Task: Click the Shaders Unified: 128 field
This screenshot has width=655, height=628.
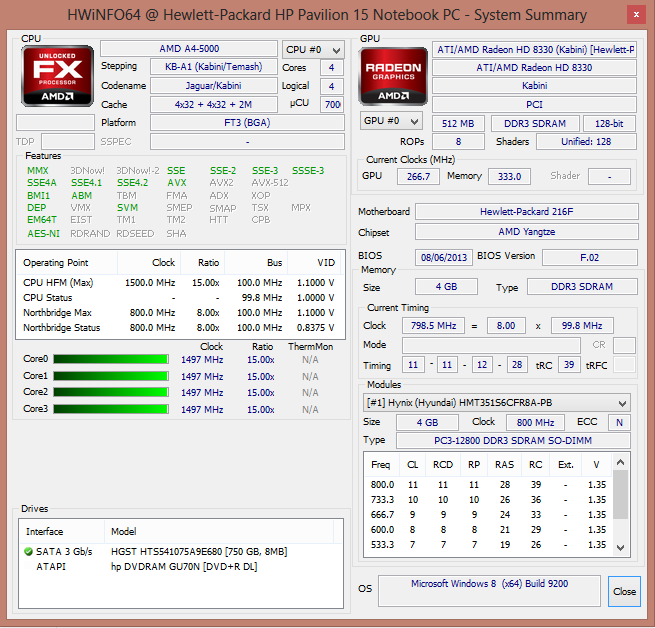Action: click(586, 142)
